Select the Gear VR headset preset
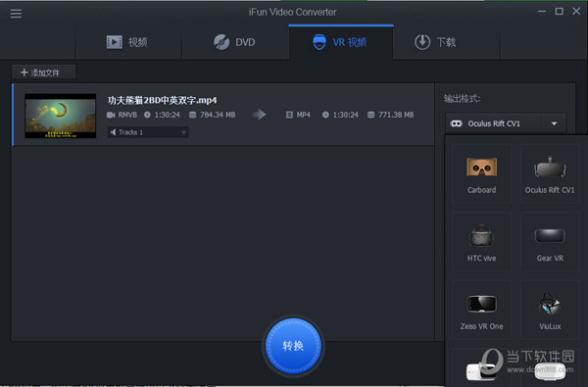This screenshot has height=387, width=588. coord(550,242)
